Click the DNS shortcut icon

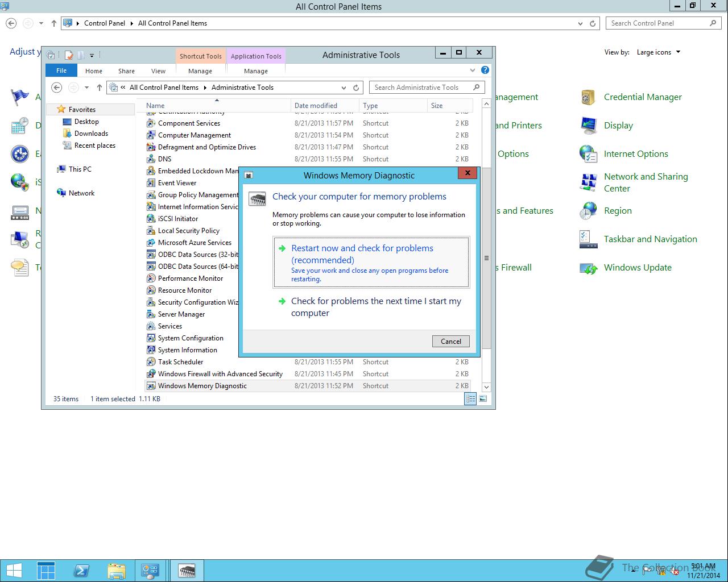coord(151,159)
